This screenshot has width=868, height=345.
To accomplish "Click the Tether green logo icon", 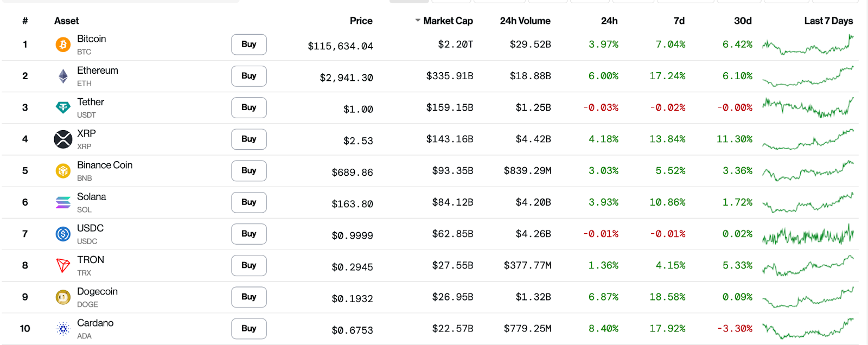I will [x=63, y=107].
